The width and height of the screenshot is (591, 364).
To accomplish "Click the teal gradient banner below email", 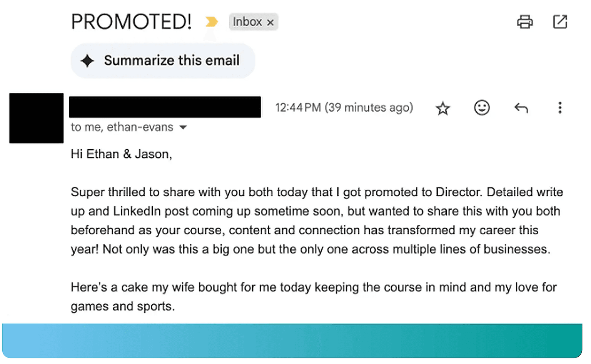I will click(292, 341).
